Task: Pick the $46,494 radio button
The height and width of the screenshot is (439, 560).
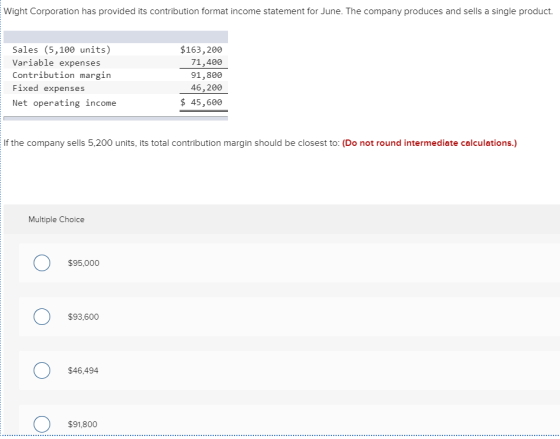Action: pyautogui.click(x=42, y=370)
